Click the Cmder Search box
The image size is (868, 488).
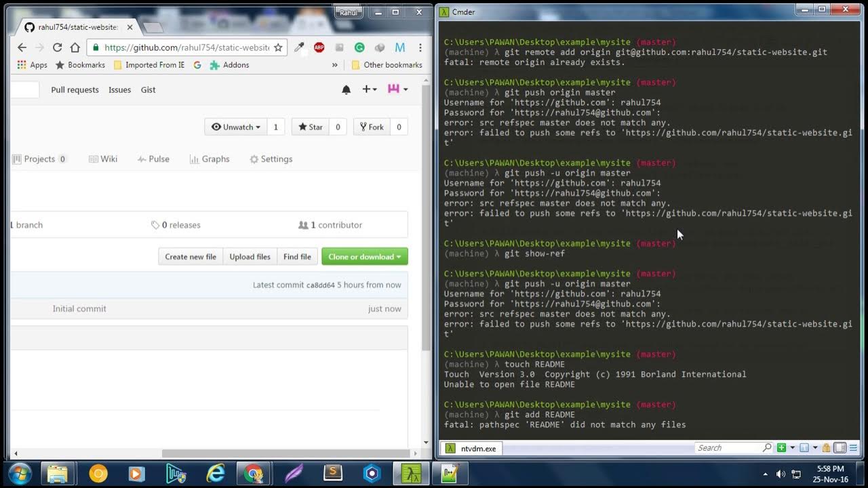[x=734, y=448]
